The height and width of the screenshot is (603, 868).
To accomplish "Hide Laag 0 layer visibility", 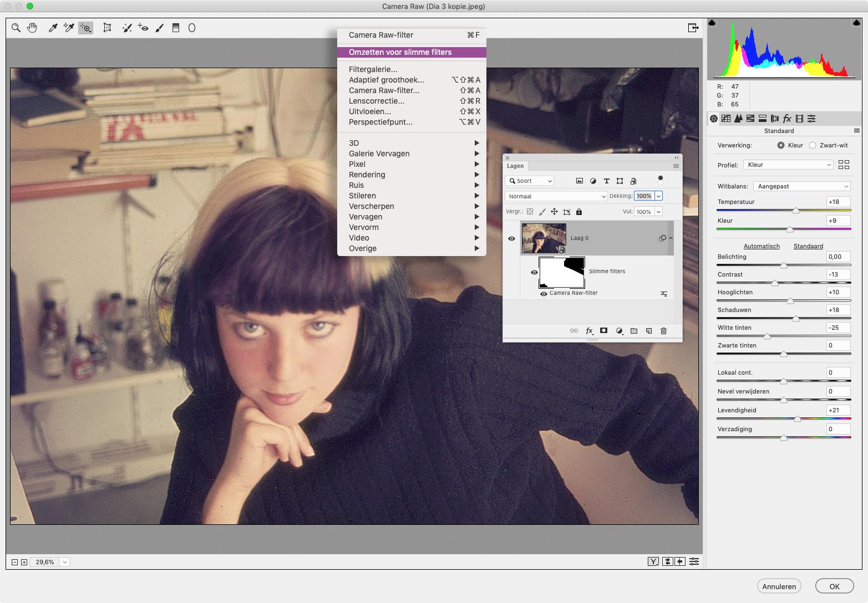I will click(511, 238).
